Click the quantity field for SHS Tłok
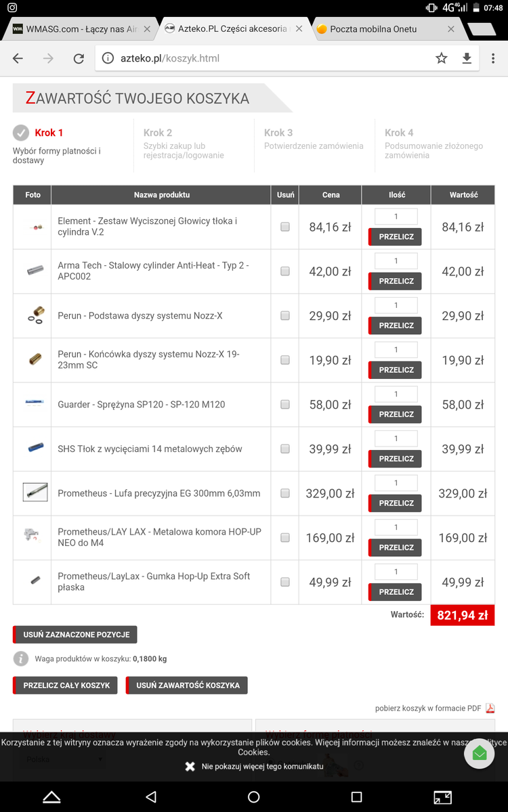Image resolution: width=508 pixels, height=812 pixels. pos(396,439)
